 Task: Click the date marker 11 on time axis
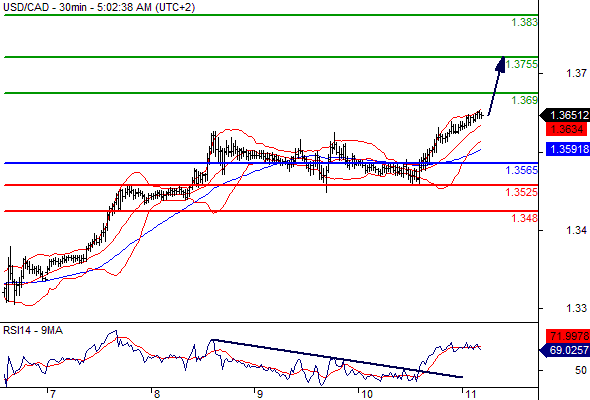click(471, 394)
